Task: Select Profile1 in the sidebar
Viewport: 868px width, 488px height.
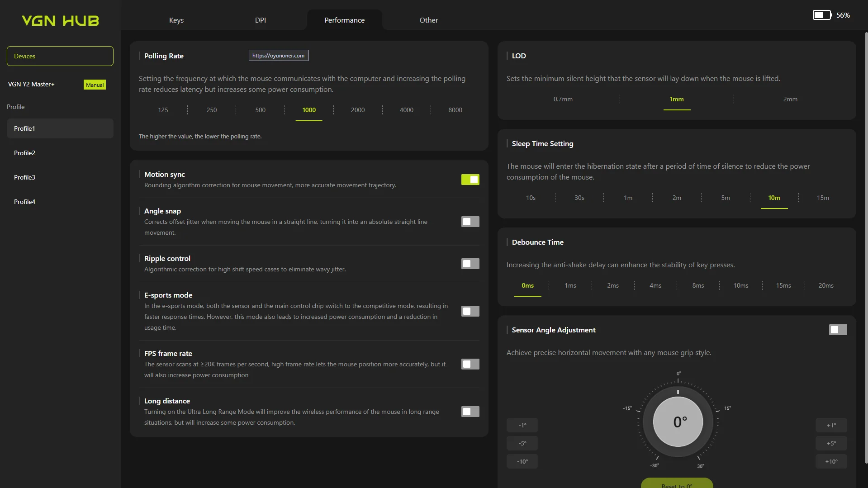Action: click(60, 128)
